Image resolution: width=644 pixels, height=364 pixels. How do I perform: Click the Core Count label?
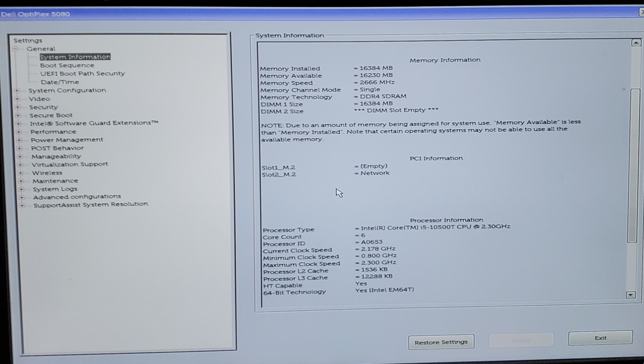[x=282, y=237]
